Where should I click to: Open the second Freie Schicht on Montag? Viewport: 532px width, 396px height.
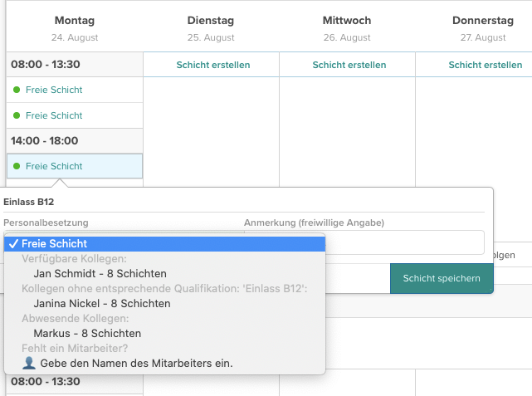pos(75,115)
